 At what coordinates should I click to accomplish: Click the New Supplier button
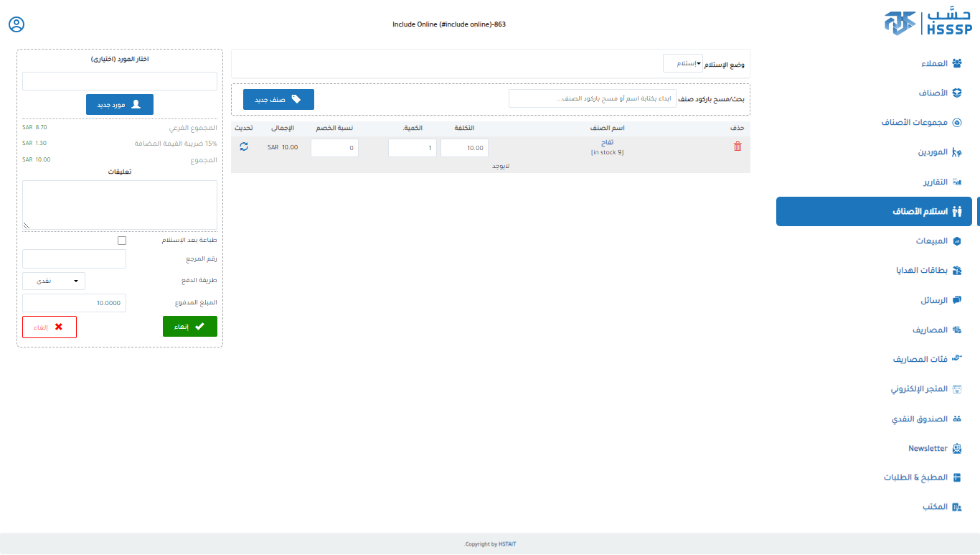120,105
